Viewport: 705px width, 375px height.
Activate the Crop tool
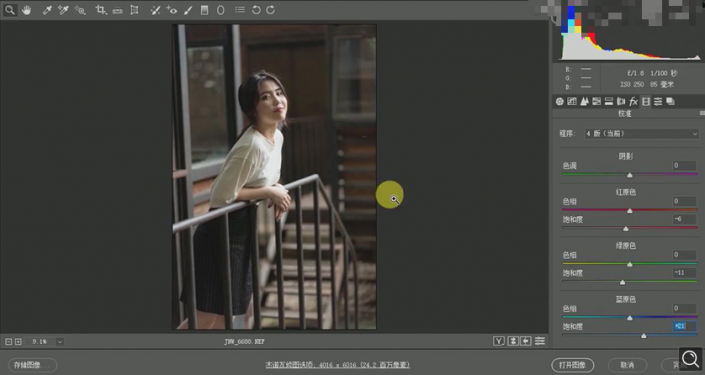click(x=100, y=10)
